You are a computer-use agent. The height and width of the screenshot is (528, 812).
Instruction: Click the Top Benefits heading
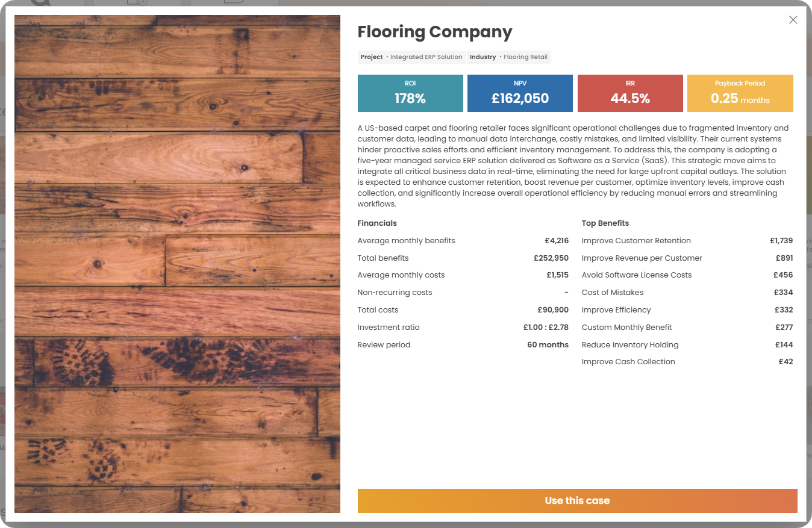pyautogui.click(x=605, y=223)
